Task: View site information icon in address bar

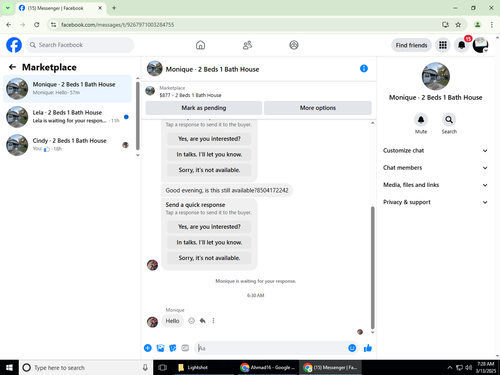Action: tap(53, 25)
